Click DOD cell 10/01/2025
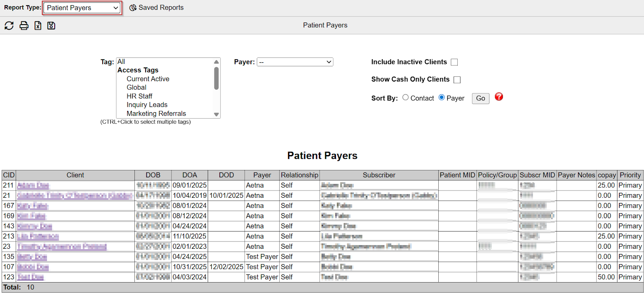Screen dimensions: 644x293 [226, 196]
